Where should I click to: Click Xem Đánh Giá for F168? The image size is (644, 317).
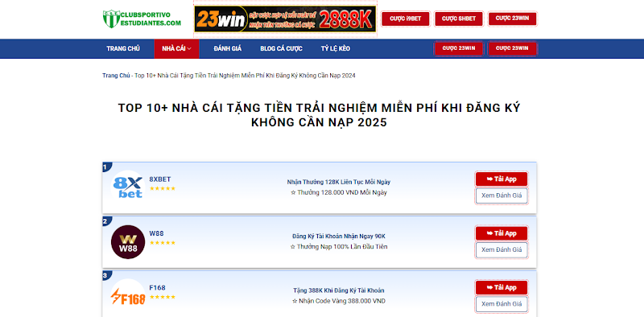502,304
